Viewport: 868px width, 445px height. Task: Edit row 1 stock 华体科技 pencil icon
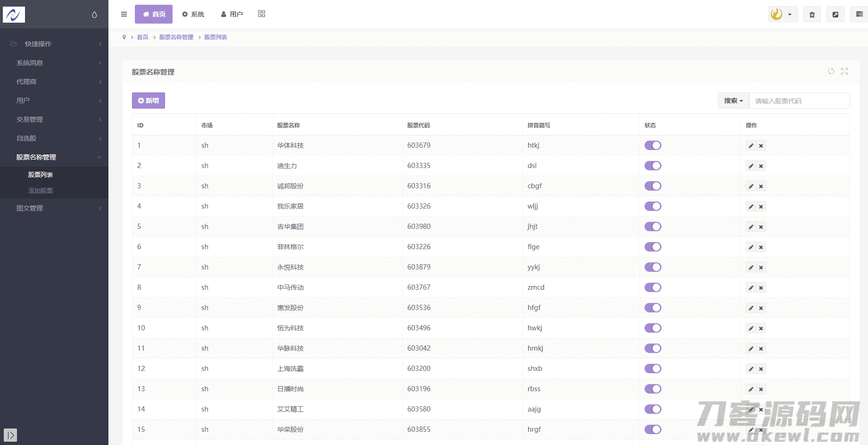coord(751,146)
